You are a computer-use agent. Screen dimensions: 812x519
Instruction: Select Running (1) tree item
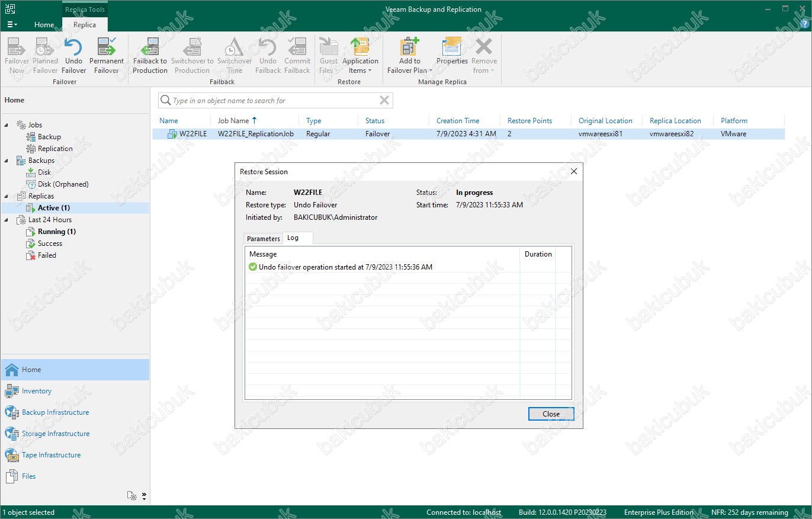point(57,232)
